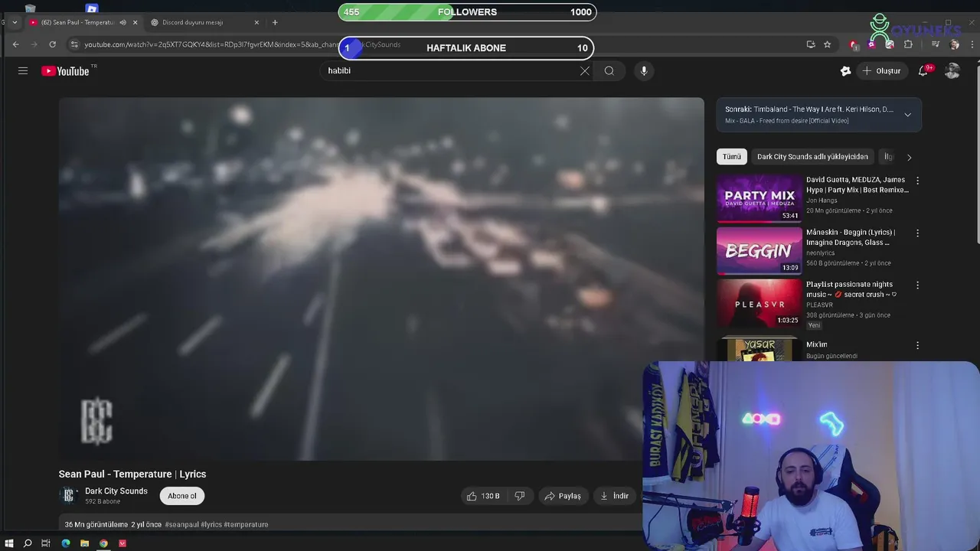Open options for the Måneskin Beggin video
The width and height of the screenshot is (980, 551).
tap(917, 233)
